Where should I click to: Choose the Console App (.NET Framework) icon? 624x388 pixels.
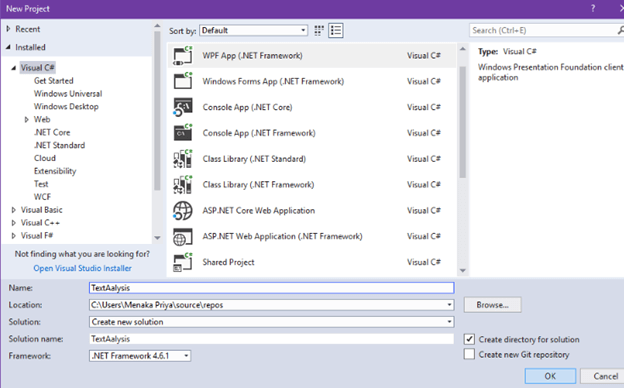[x=183, y=133]
